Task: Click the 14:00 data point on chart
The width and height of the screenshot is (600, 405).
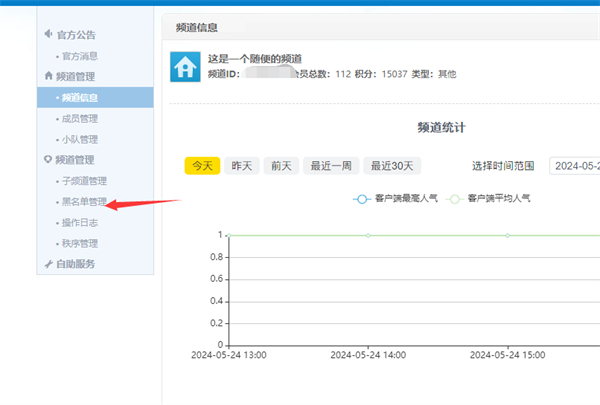Action: pyautogui.click(x=368, y=235)
